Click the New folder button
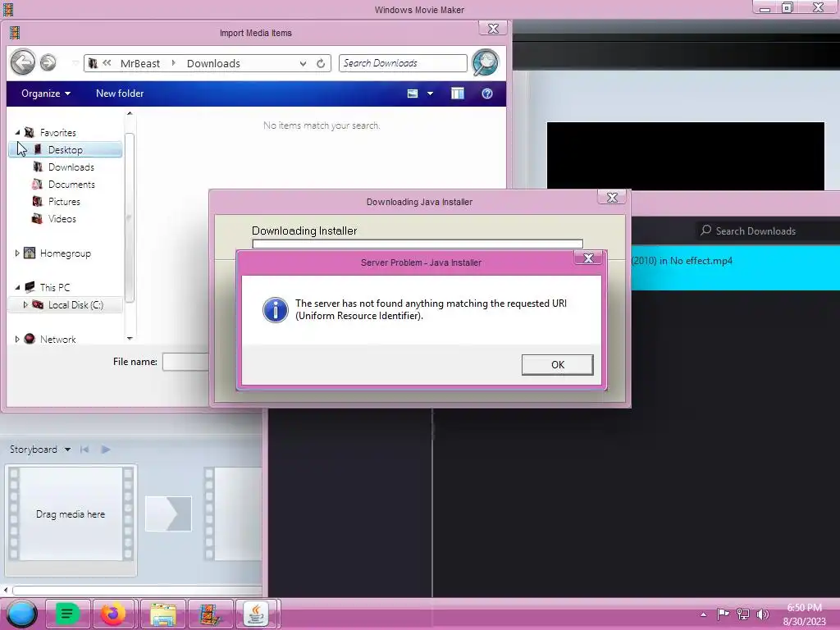840x630 pixels. pyautogui.click(x=120, y=94)
